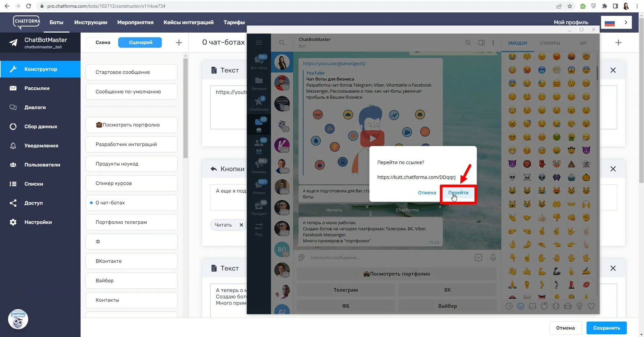The image size is (644, 337).
Task: Open Все чаты folder in Telegram
Action: coord(259,62)
